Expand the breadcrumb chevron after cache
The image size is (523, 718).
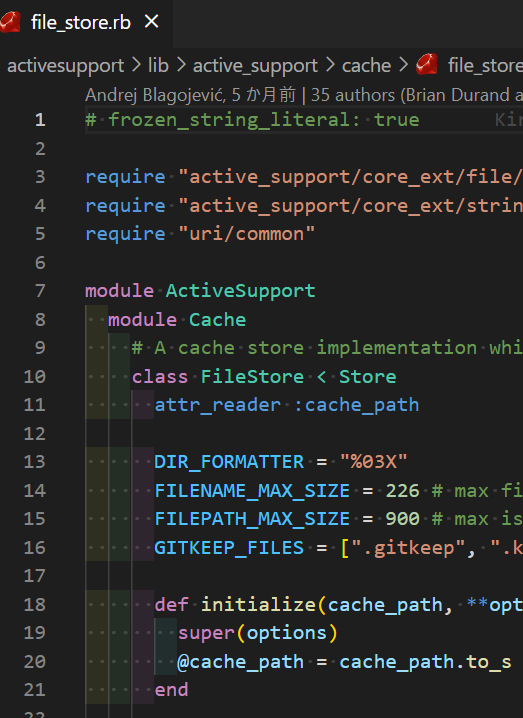pyautogui.click(x=403, y=65)
